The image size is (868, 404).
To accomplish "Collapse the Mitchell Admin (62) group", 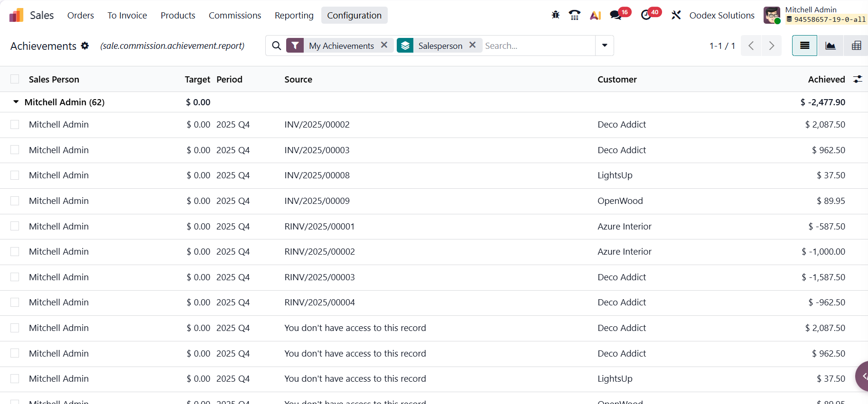I will (x=16, y=102).
